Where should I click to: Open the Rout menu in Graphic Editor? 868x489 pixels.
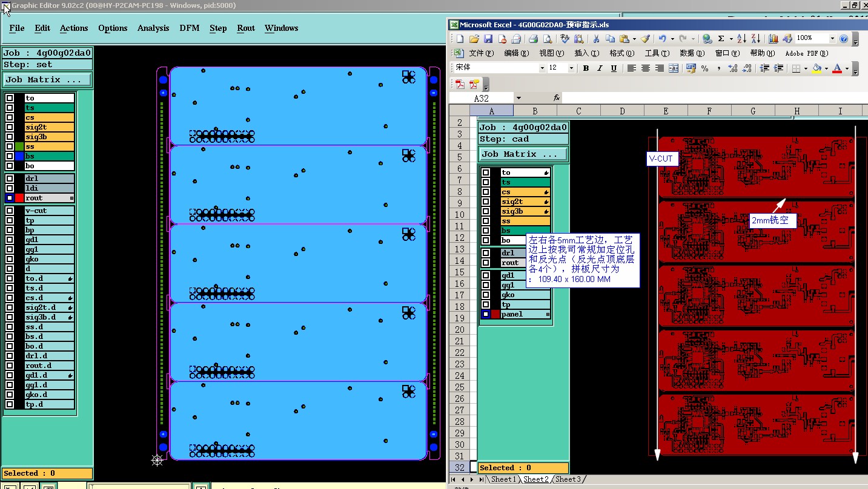pyautogui.click(x=246, y=28)
